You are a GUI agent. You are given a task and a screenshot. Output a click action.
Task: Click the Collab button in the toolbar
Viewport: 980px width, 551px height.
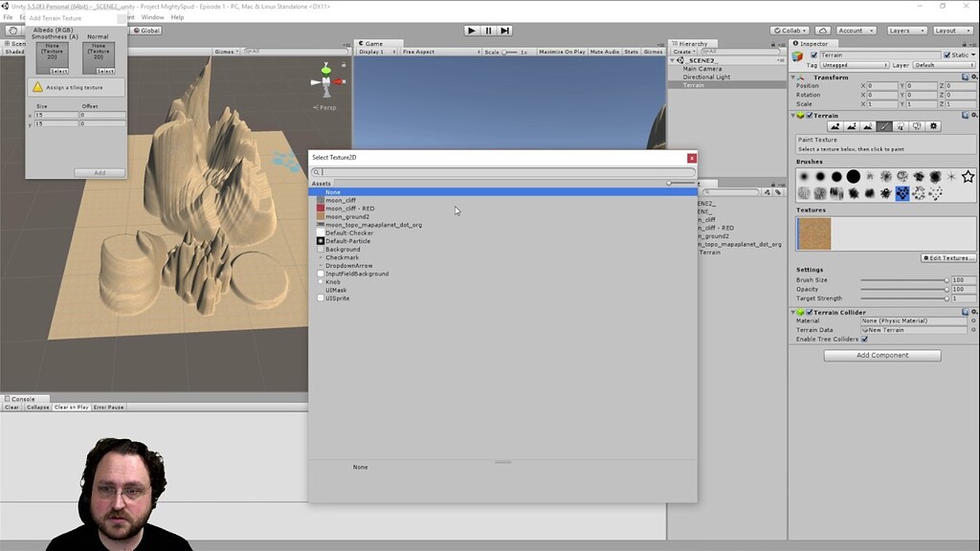point(789,30)
